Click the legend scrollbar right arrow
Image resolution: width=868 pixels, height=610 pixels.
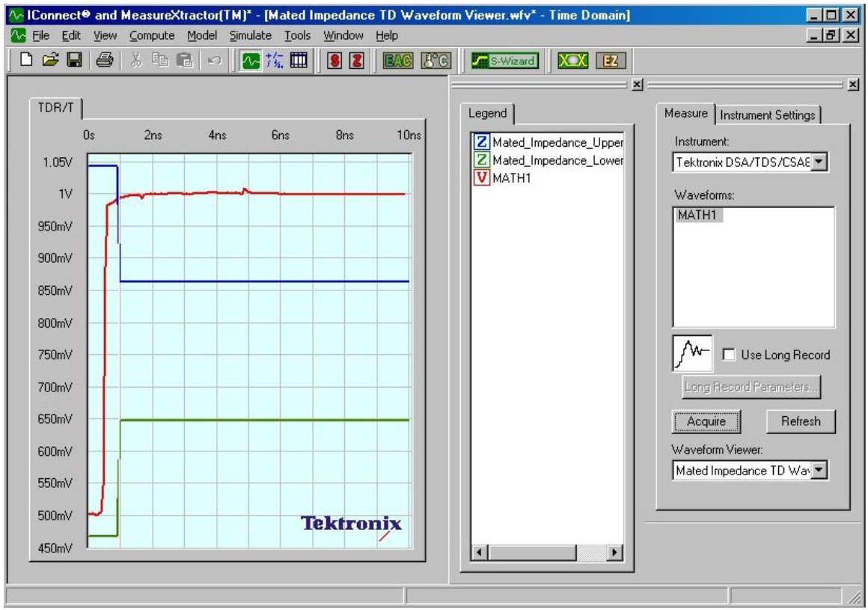coord(614,552)
